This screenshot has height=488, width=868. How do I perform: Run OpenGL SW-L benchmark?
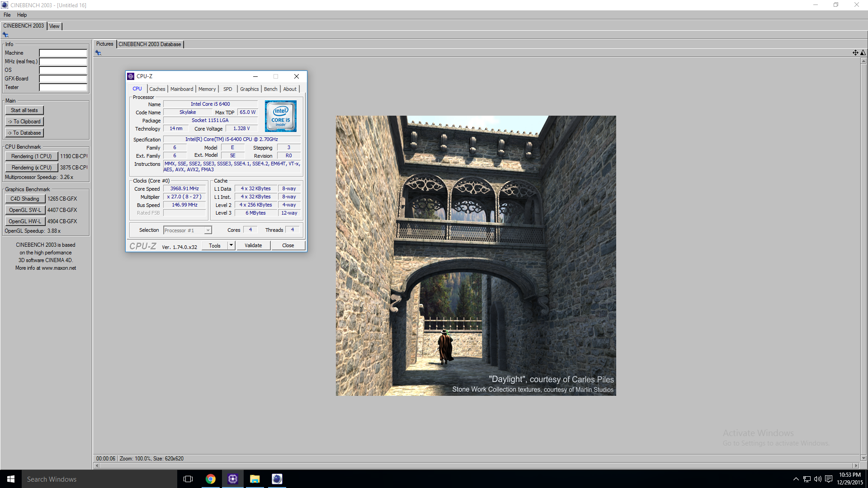[x=25, y=210]
